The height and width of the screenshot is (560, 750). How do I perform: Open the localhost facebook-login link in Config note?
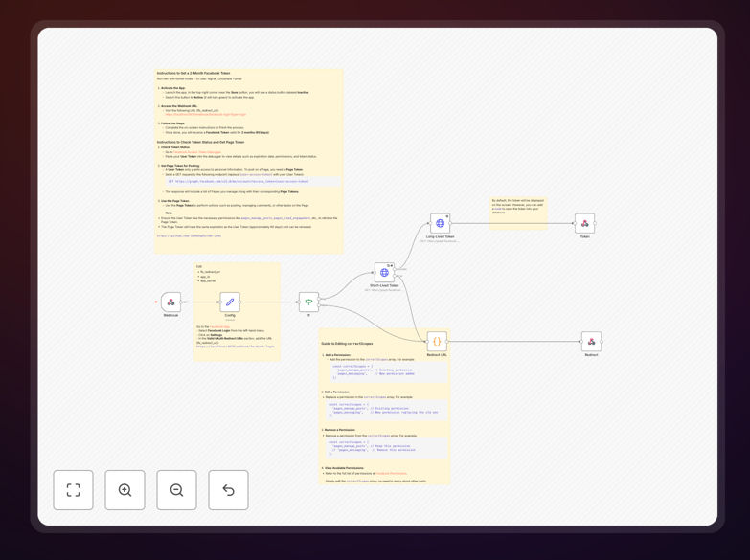coord(236,347)
